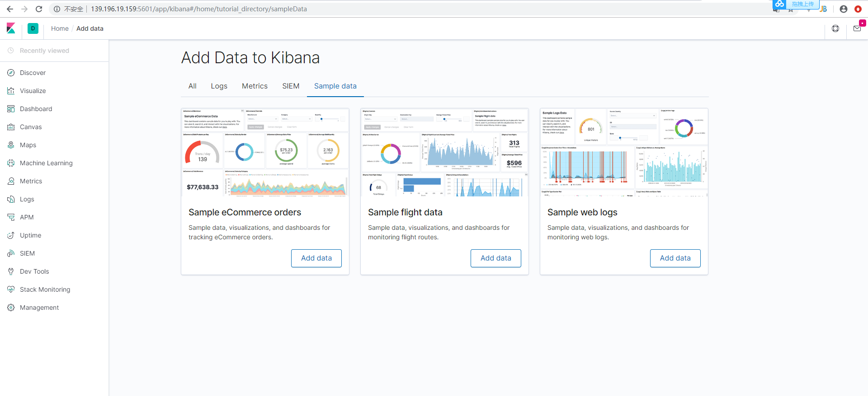Screen dimensions: 868x396
Task: Click the Dashboard icon in sidebar
Action: (11, 109)
